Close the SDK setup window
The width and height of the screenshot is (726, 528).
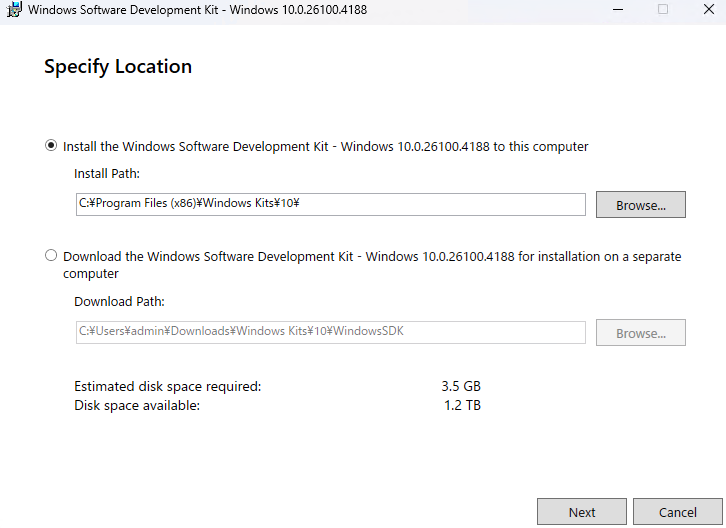click(x=708, y=9)
